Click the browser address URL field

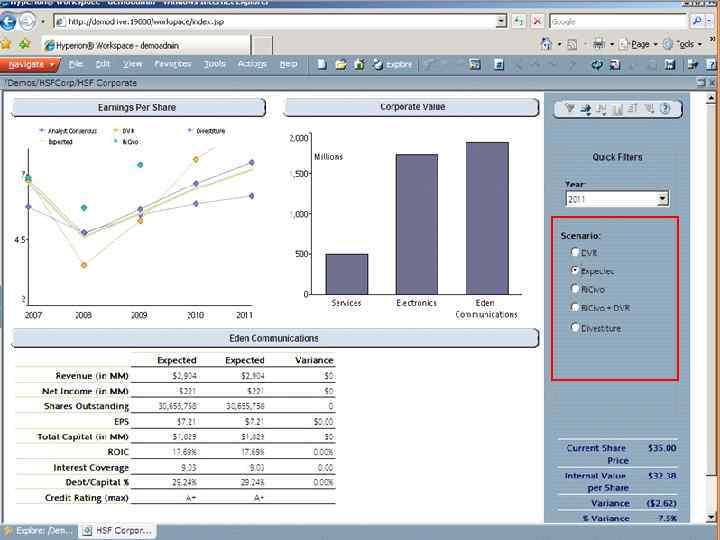[275, 21]
